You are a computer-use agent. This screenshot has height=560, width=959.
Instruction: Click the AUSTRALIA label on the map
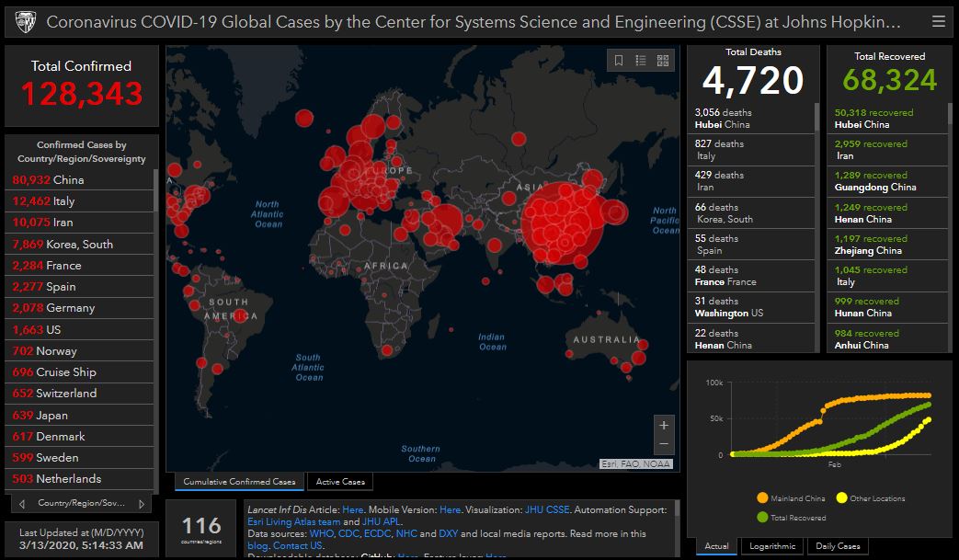pos(606,340)
